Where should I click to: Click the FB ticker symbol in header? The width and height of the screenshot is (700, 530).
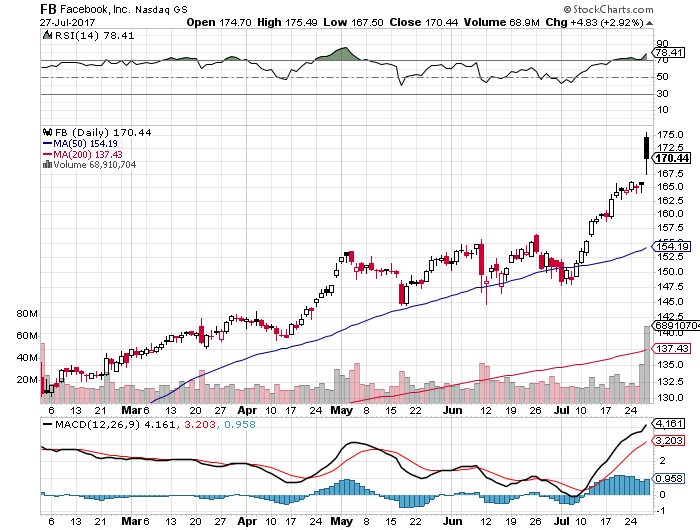tap(47, 7)
